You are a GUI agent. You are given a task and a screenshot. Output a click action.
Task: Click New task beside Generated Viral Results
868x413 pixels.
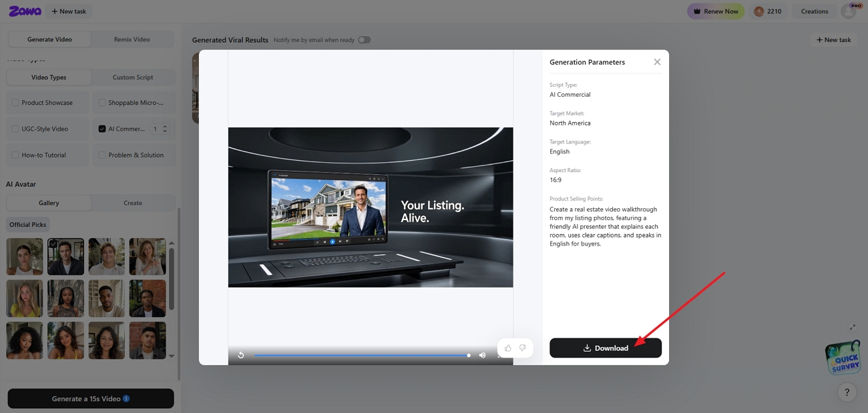(833, 40)
